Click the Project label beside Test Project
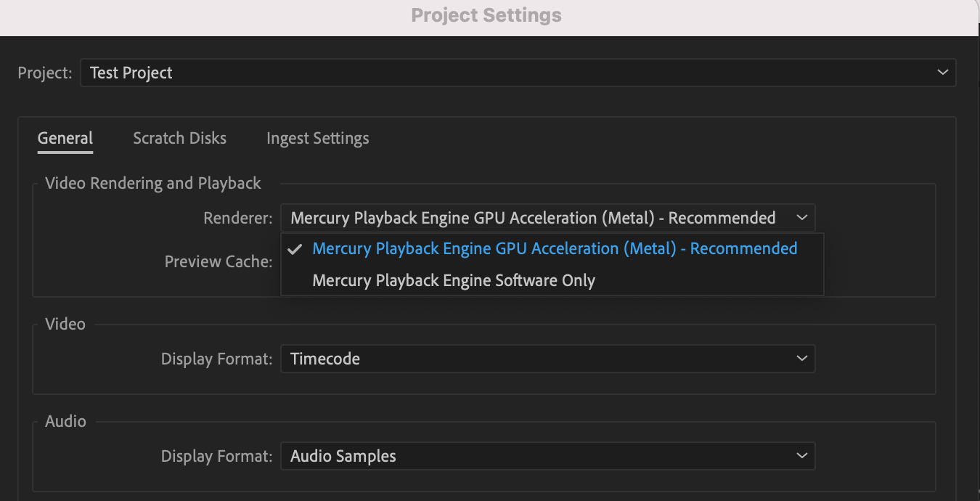The width and height of the screenshot is (980, 501). coord(45,73)
